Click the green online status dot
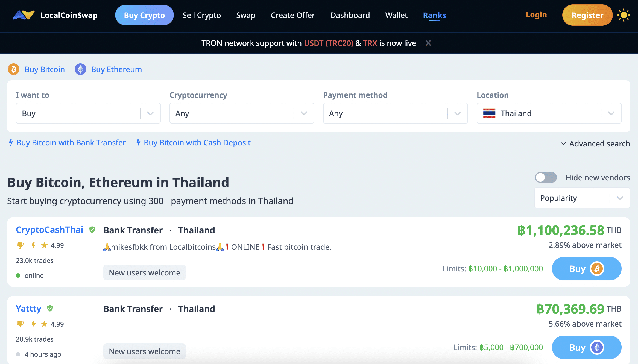 coord(18,275)
